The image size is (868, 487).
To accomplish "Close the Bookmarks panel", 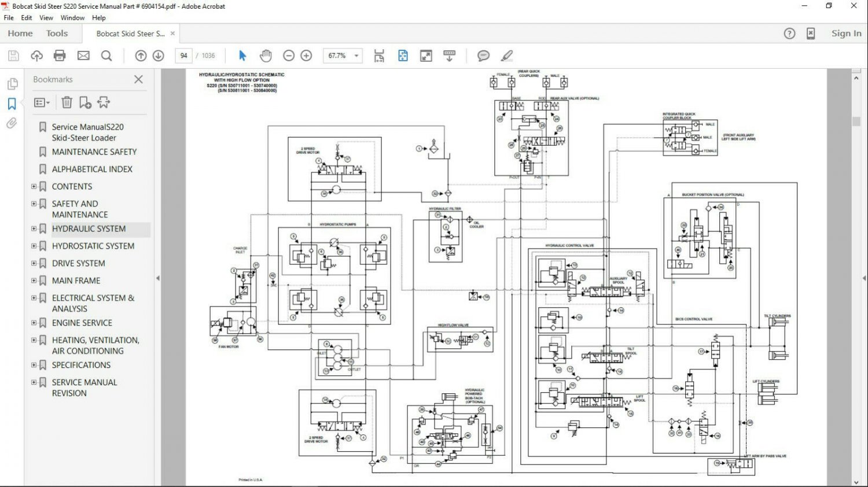I will [138, 79].
